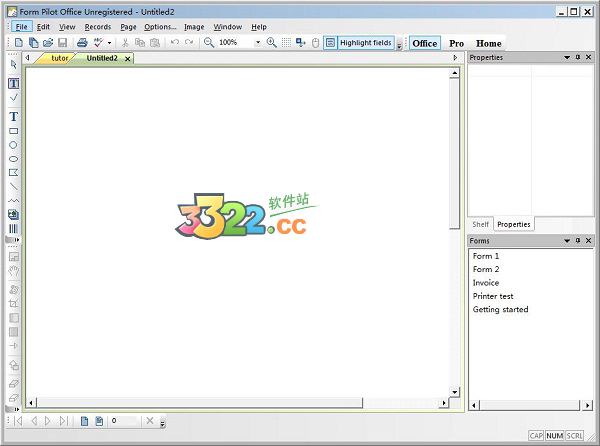Open the Image menu
Image resolution: width=600 pixels, height=446 pixels.
coord(194,27)
